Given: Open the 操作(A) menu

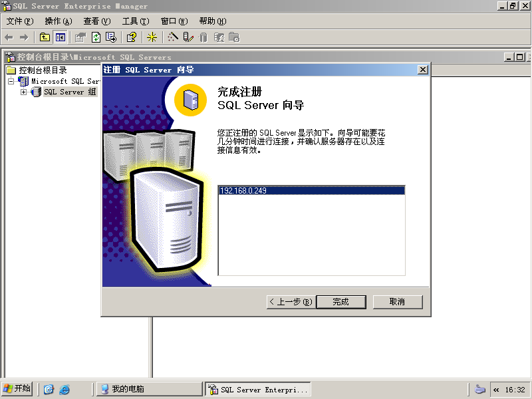Looking at the screenshot, I should tap(59, 21).
